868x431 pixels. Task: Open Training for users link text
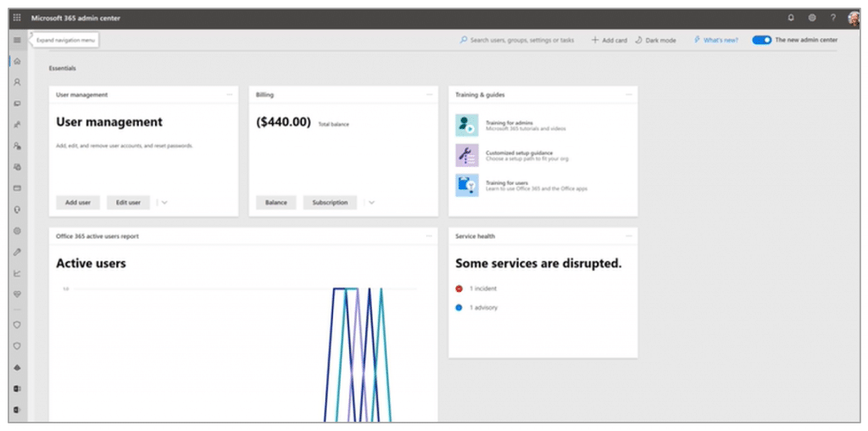pyautogui.click(x=507, y=182)
